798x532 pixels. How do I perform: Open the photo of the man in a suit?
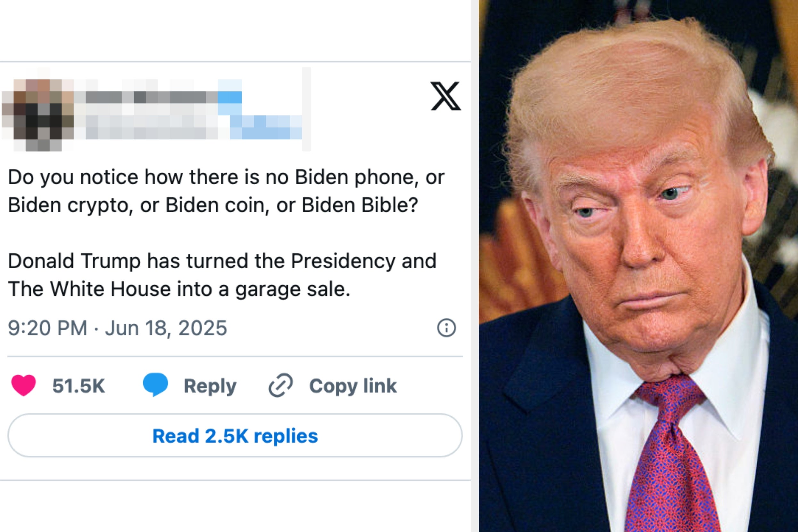click(x=638, y=266)
